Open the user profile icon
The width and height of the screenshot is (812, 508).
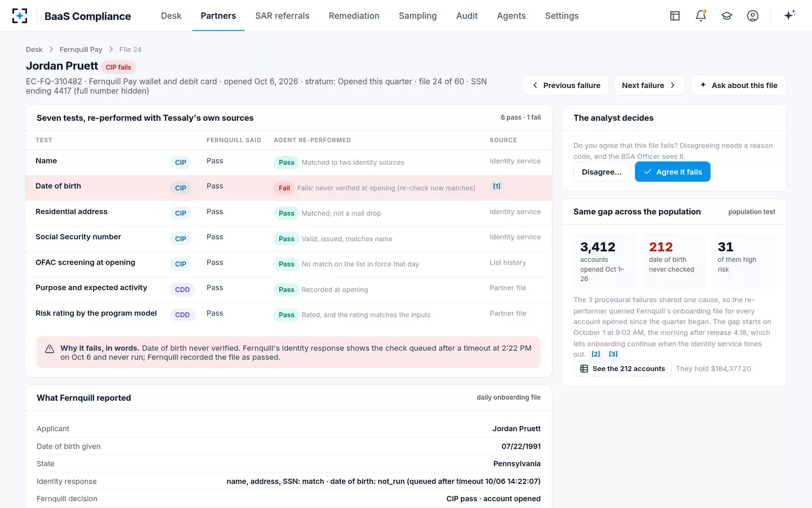[753, 16]
